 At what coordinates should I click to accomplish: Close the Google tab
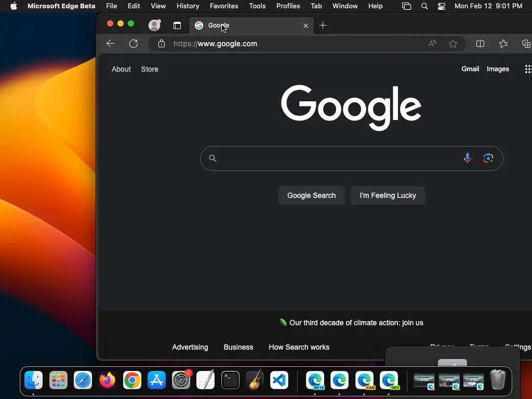click(x=305, y=25)
